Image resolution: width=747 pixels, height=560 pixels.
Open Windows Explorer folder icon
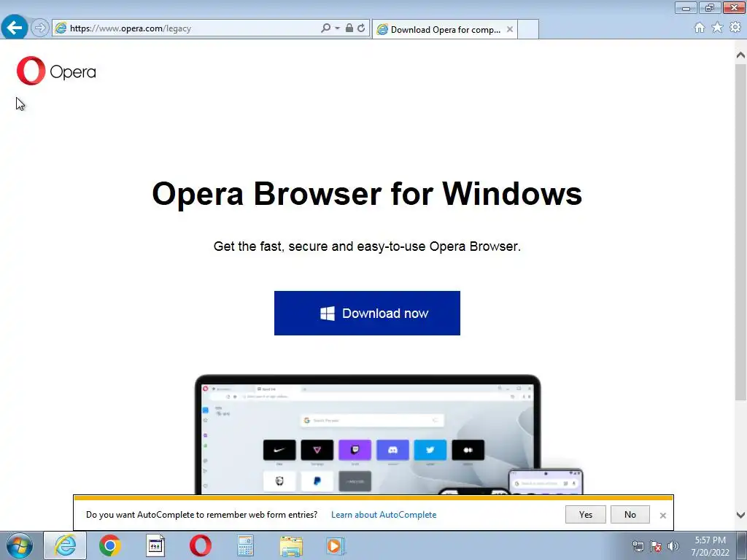(291, 546)
